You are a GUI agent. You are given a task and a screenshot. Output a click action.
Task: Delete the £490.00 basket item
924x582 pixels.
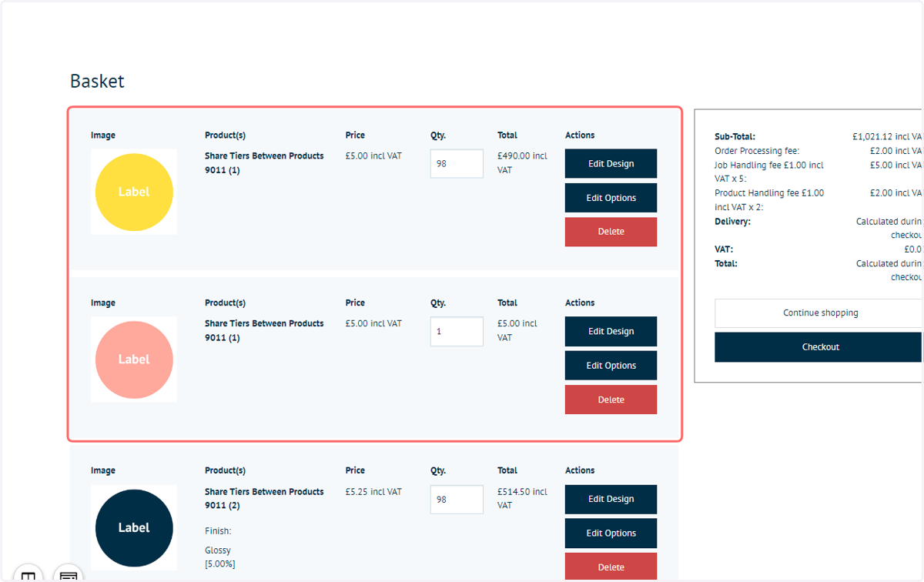tap(611, 232)
